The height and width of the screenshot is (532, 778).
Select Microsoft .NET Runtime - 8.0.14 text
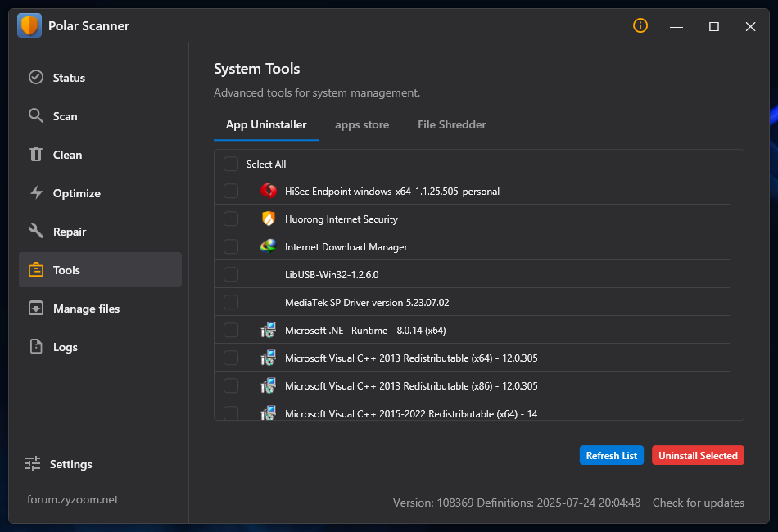(365, 330)
